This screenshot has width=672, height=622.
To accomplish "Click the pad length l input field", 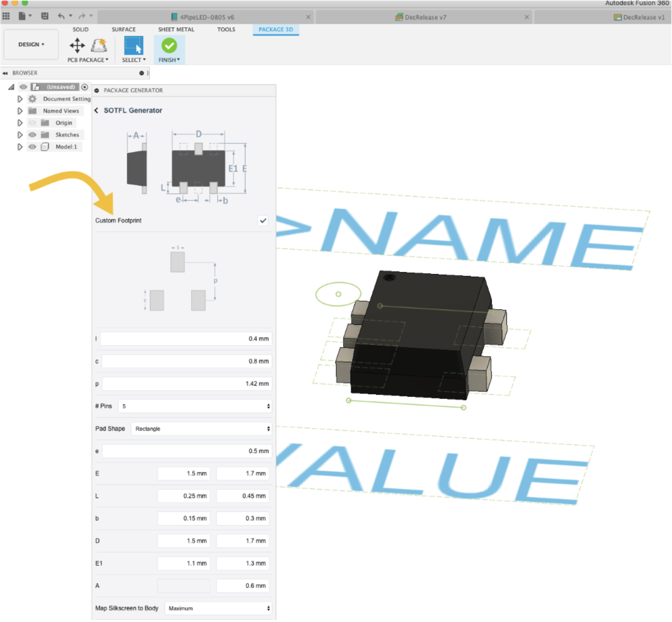I will [186, 339].
